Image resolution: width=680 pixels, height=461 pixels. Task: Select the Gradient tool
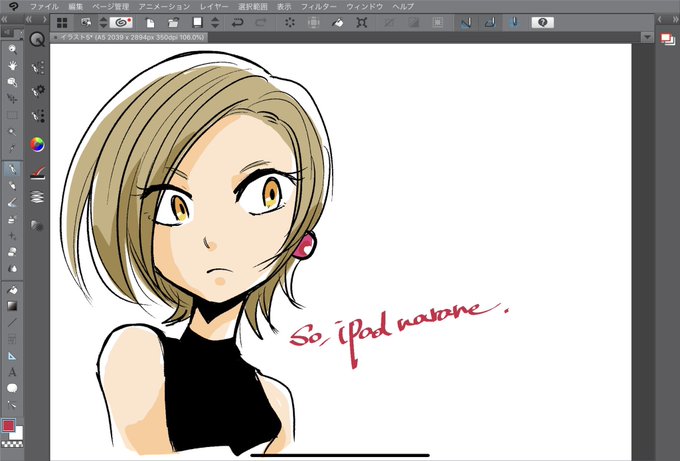12,306
